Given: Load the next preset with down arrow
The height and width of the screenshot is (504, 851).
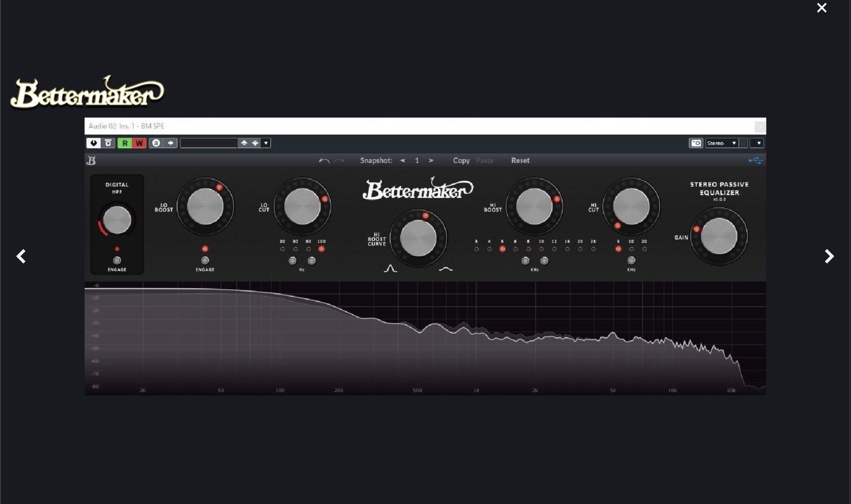Looking at the screenshot, I should click(255, 143).
